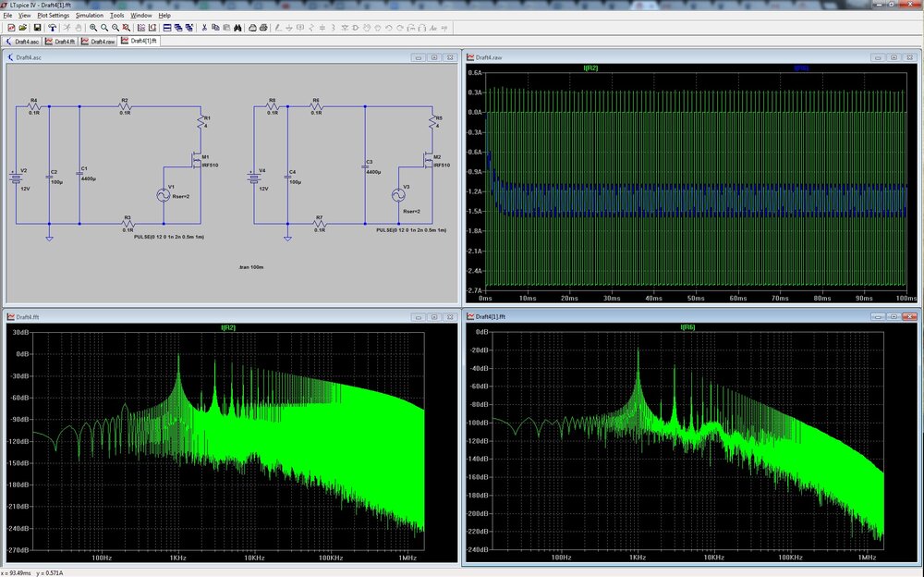Viewport: 924px width, 577px height.
Task: Open a file with the folder icon
Action: point(23,28)
